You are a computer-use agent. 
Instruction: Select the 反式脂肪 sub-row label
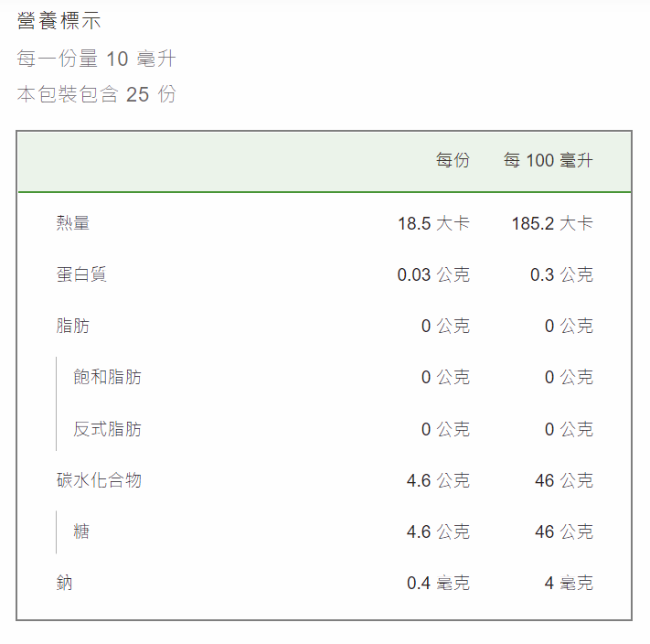point(107,429)
